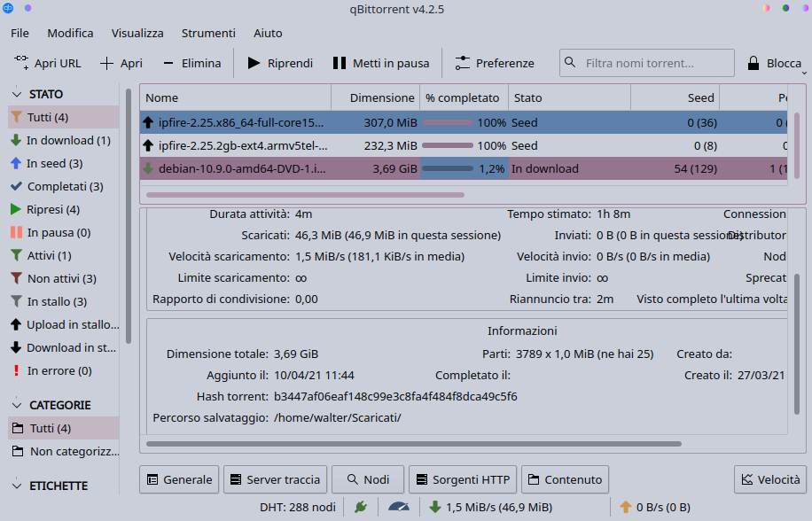Switch to the Nodi tab

coord(368,479)
